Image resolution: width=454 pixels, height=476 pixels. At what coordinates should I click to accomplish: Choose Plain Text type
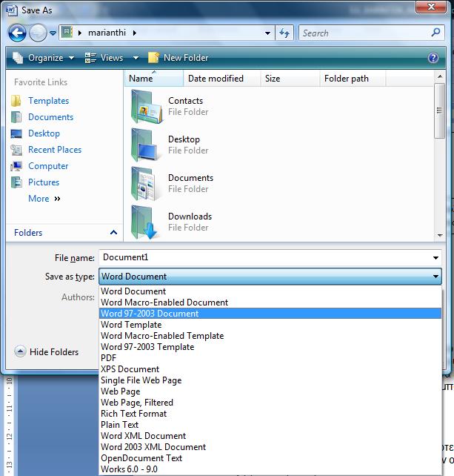point(270,425)
